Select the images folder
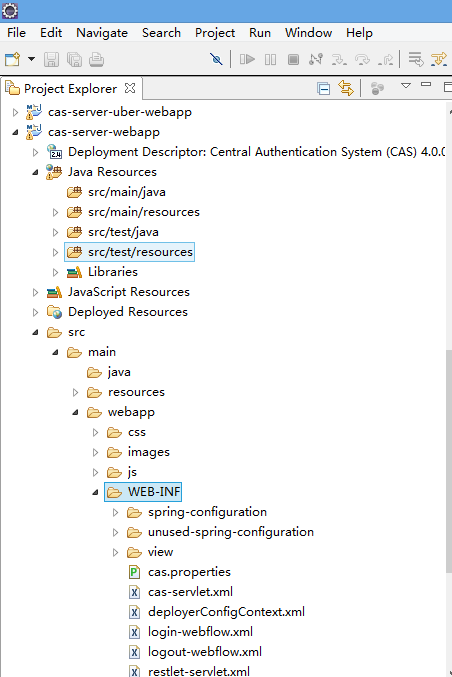This screenshot has height=677, width=452. click(149, 452)
